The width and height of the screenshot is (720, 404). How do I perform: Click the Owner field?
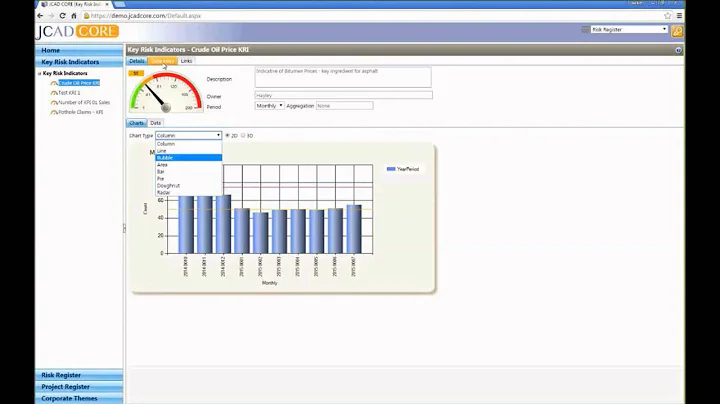click(x=343, y=95)
